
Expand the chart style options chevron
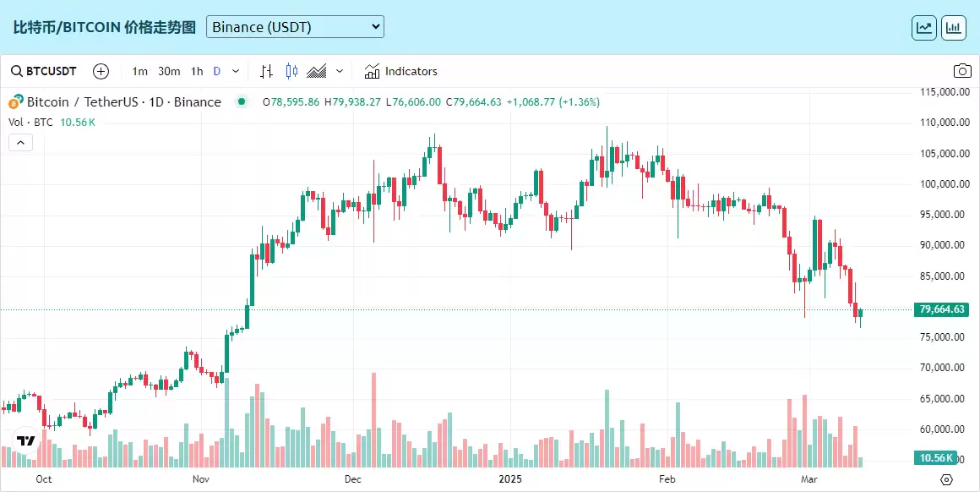pyautogui.click(x=340, y=71)
